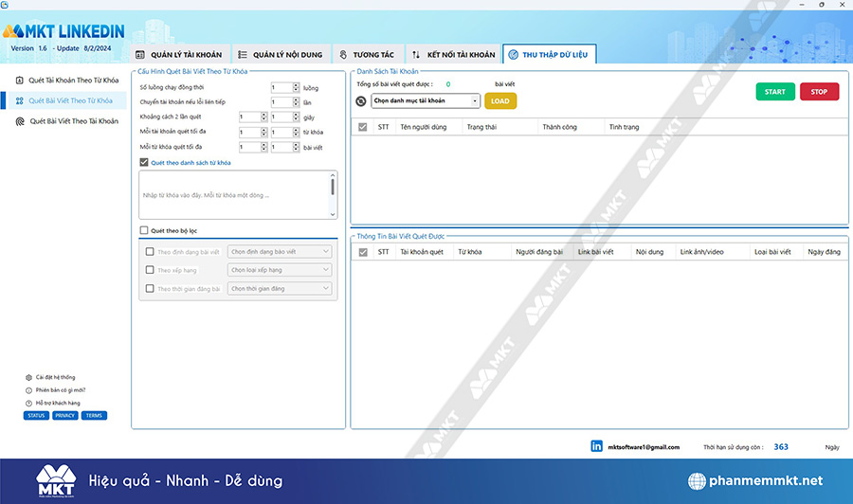Click the Quét Tài Khoản Theo Từ Khóa sidebar icon
The height and width of the screenshot is (504, 853).
[20, 81]
